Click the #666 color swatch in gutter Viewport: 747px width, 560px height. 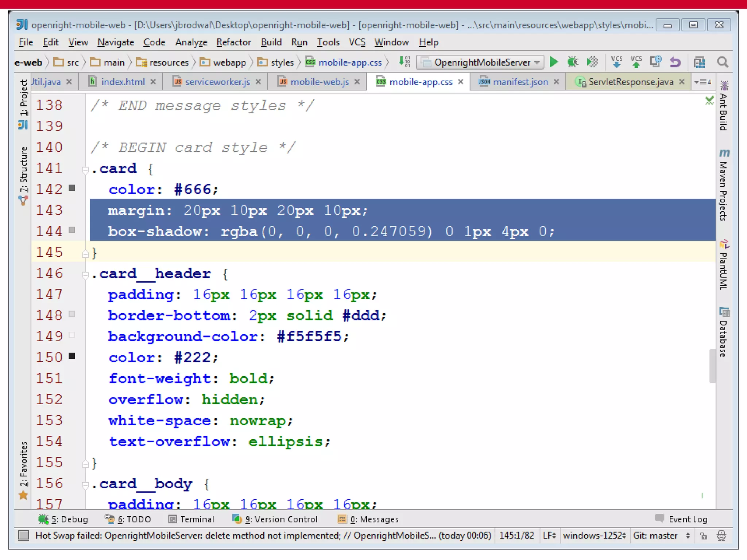click(72, 188)
